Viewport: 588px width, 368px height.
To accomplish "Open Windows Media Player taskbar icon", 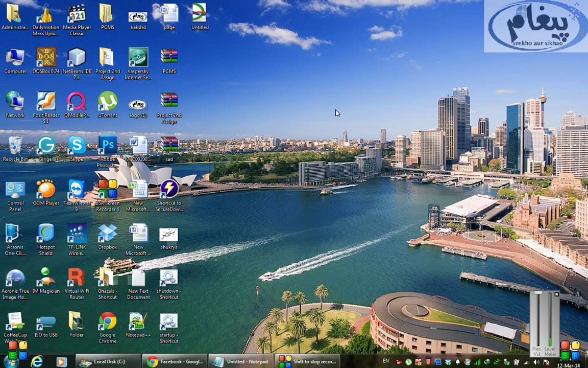I will coord(61,362).
